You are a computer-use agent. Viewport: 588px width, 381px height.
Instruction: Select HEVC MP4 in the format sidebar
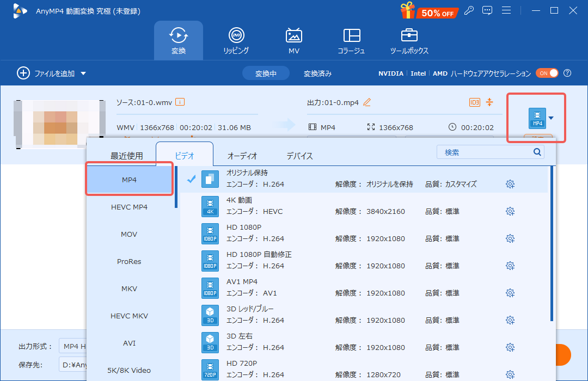(x=129, y=207)
